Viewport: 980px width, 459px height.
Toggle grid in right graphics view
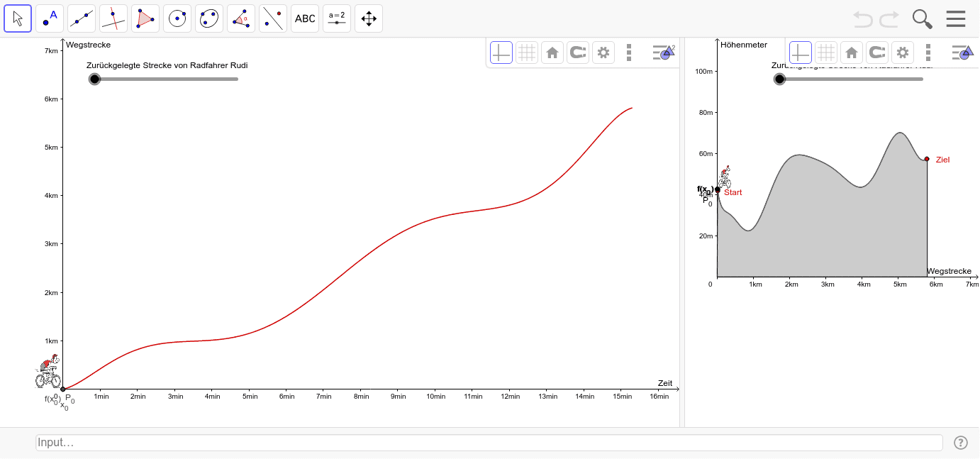point(826,52)
